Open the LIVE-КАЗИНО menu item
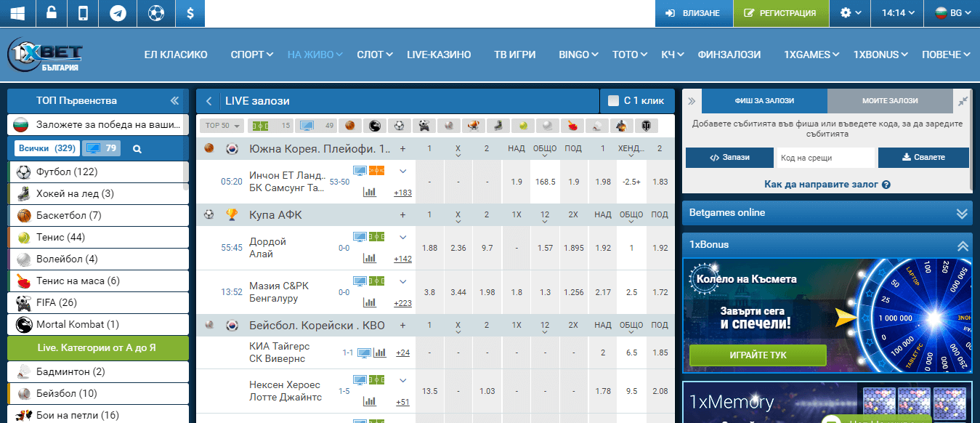The image size is (980, 423). click(439, 55)
